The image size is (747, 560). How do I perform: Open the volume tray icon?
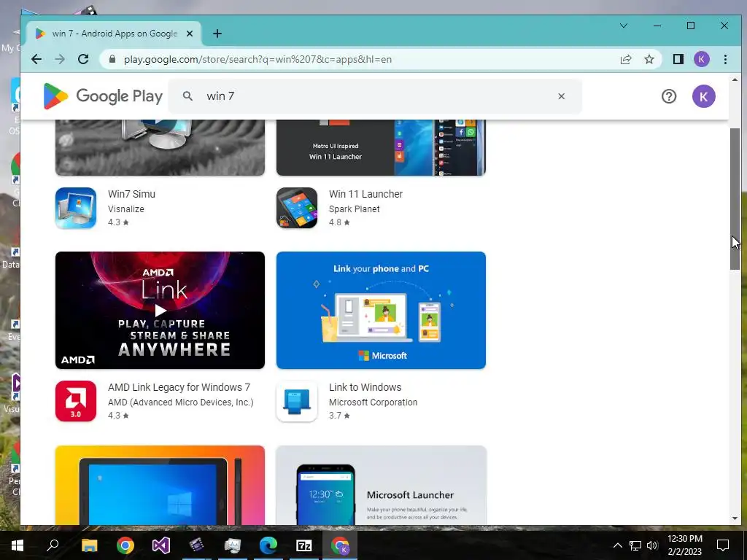[x=652, y=545]
